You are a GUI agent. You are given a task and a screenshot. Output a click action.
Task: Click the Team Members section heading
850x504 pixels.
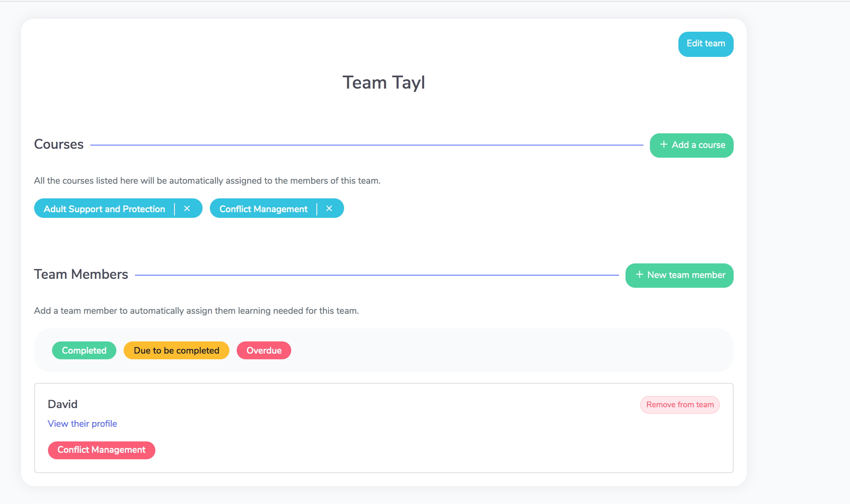pos(81,274)
